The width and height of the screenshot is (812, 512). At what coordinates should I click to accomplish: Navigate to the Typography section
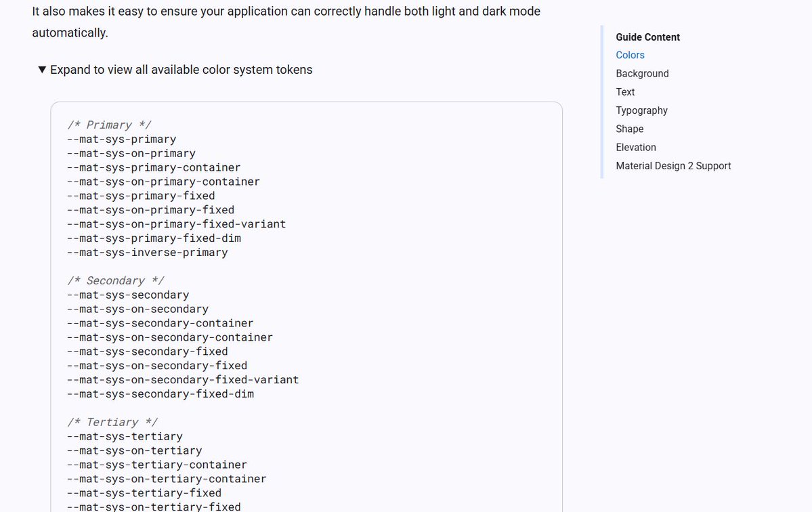pyautogui.click(x=641, y=110)
